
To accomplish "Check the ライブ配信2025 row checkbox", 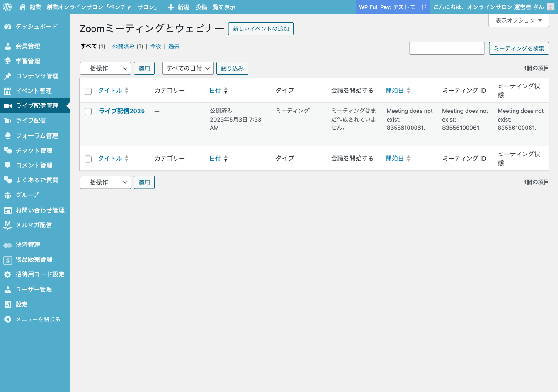I will point(88,111).
